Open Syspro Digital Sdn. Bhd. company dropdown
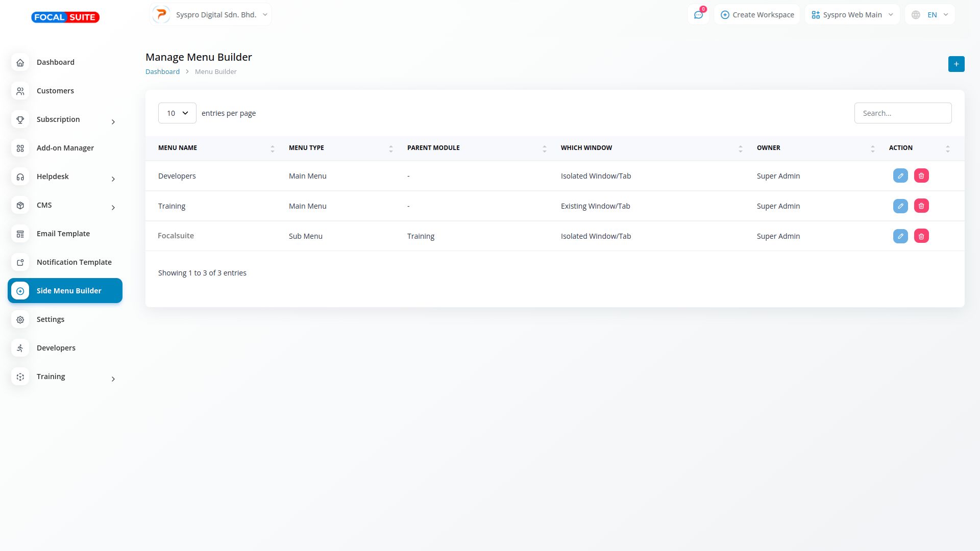The height and width of the screenshot is (551, 980). point(211,15)
